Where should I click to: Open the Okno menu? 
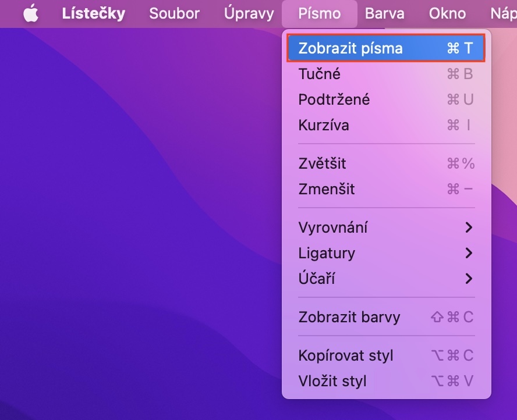coord(447,13)
